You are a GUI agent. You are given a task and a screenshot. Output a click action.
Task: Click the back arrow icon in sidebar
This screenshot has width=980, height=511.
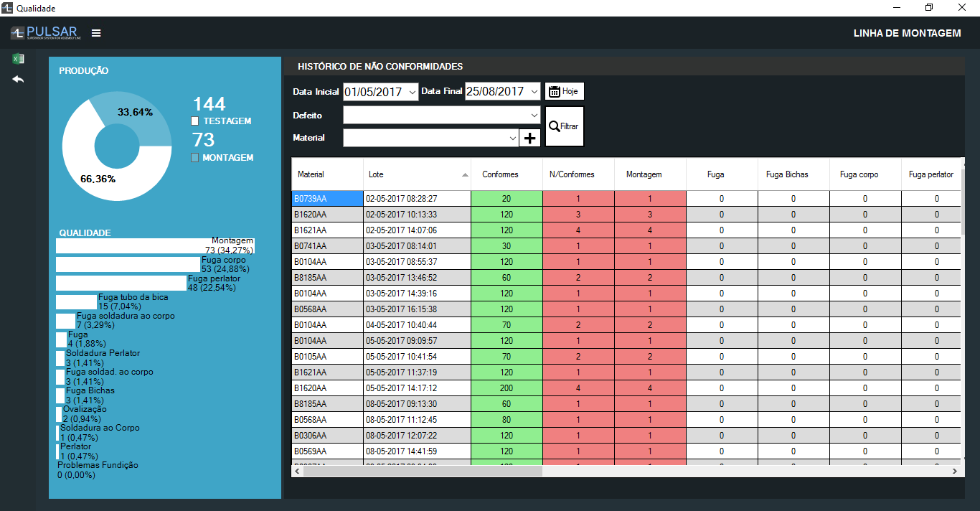[18, 79]
